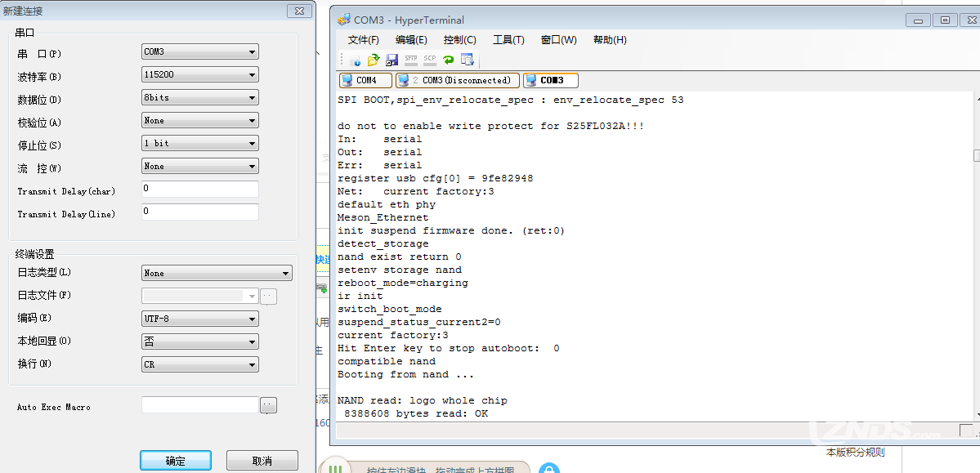Open the 工具(T) menu

point(508,40)
